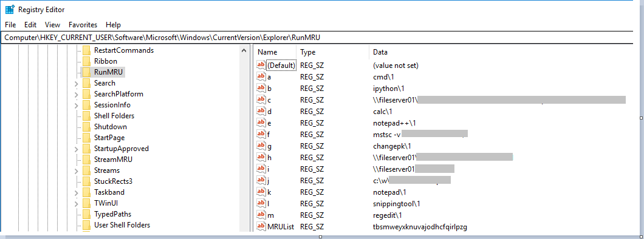Viewport: 644px width, 239px height.
Task: Click the MRUList data 'tbsmweyxknuvajodhcfqirlpzg'
Action: point(420,226)
